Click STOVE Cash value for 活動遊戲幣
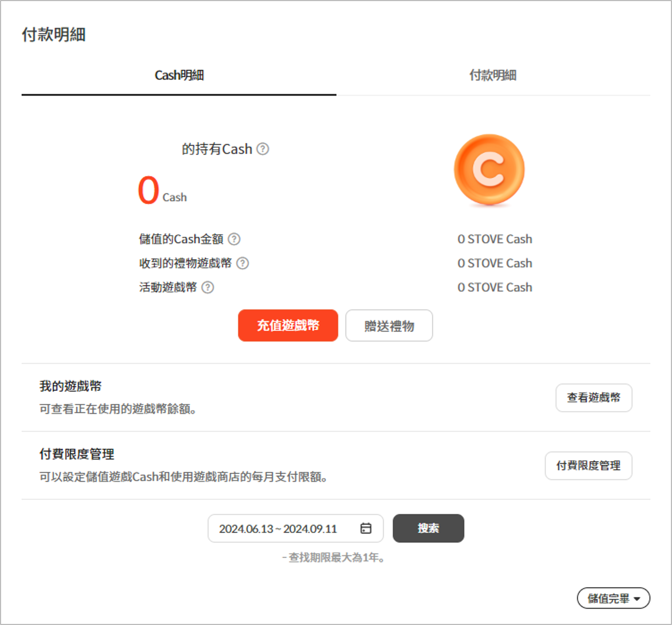 pos(495,287)
